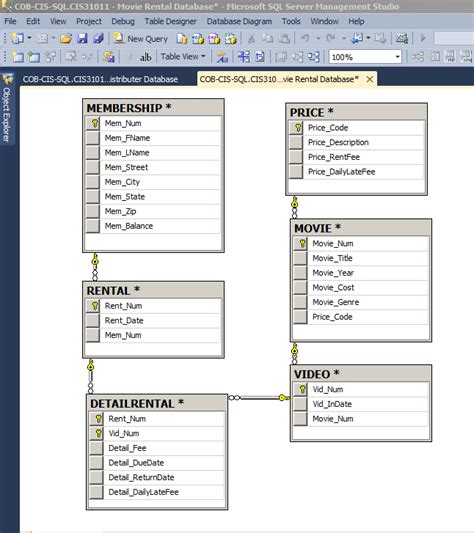Open the Navigate Backward dropdown arrow
The width and height of the screenshot is (474, 533).
coord(368,38)
